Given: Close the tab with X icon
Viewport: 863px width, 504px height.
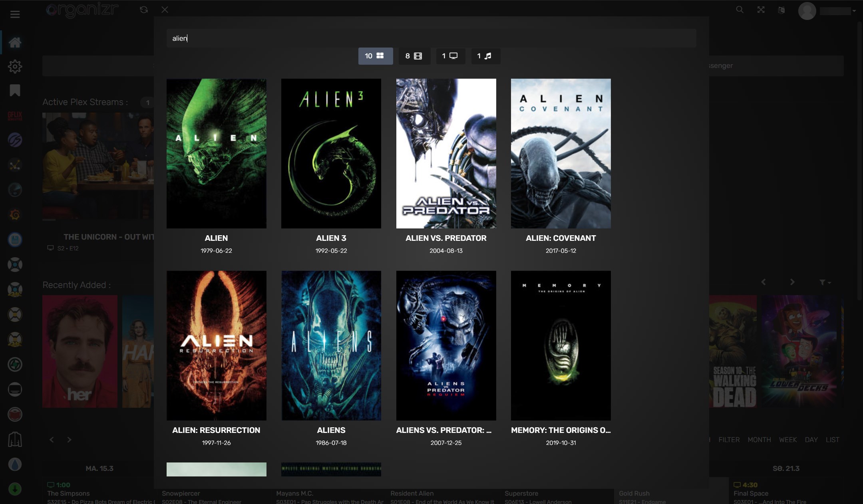Looking at the screenshot, I should tap(165, 10).
